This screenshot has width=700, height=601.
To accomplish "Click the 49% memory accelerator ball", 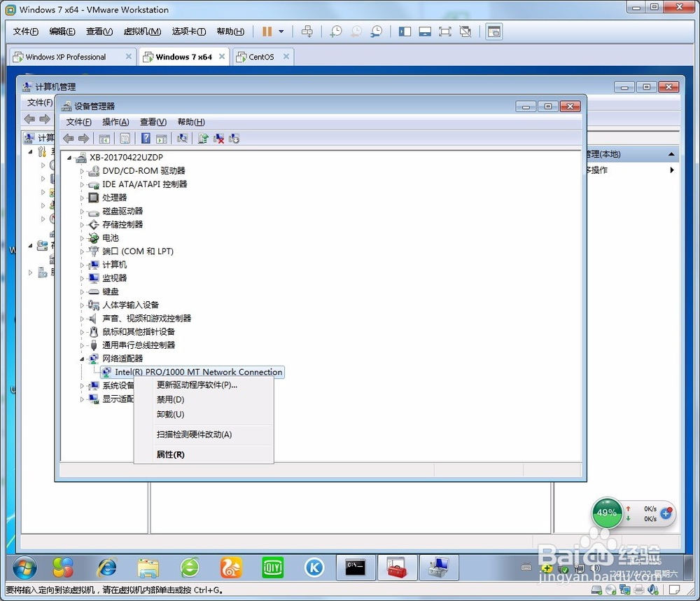I will coord(607,513).
